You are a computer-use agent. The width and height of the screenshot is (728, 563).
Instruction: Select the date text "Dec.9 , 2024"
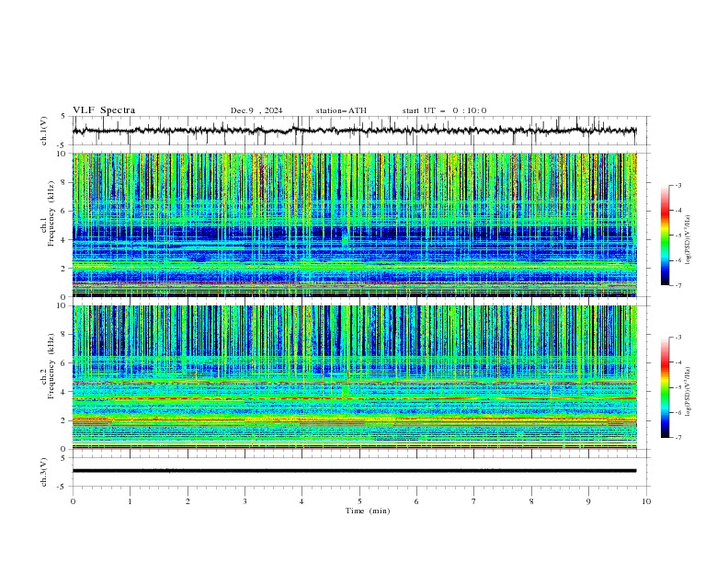[256, 110]
